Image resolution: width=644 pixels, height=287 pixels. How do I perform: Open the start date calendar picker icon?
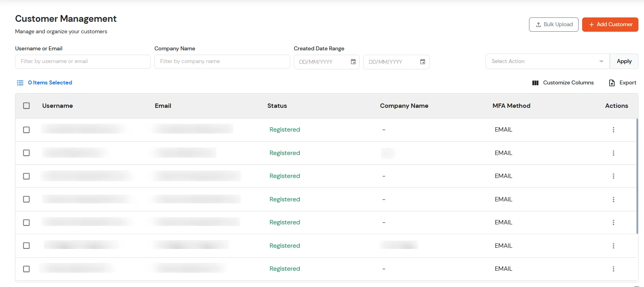353,62
